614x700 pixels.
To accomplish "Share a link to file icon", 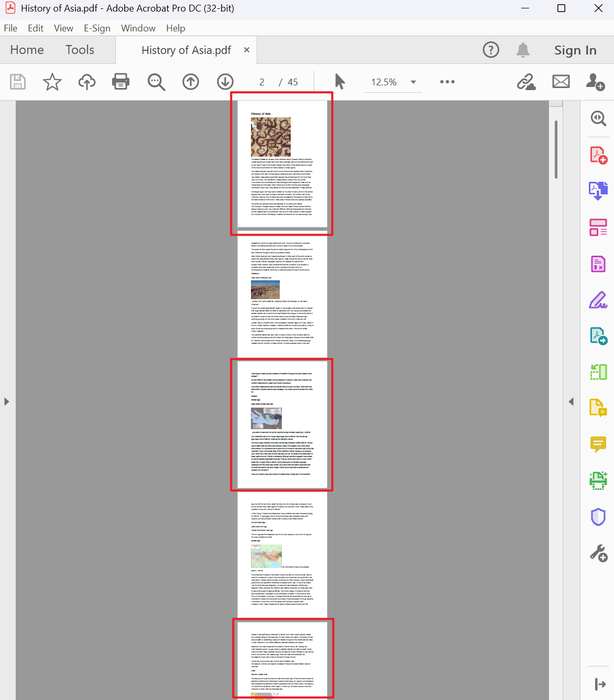I will click(526, 82).
